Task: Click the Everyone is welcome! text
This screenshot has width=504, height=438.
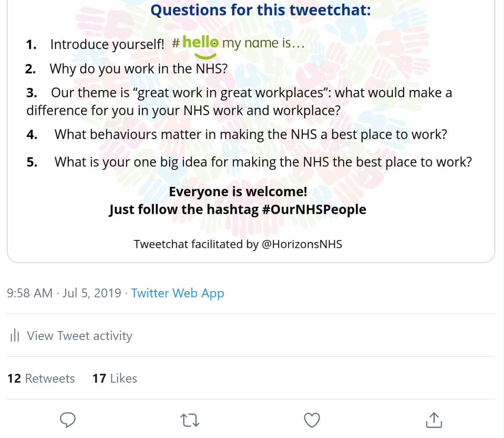Action: tap(238, 192)
